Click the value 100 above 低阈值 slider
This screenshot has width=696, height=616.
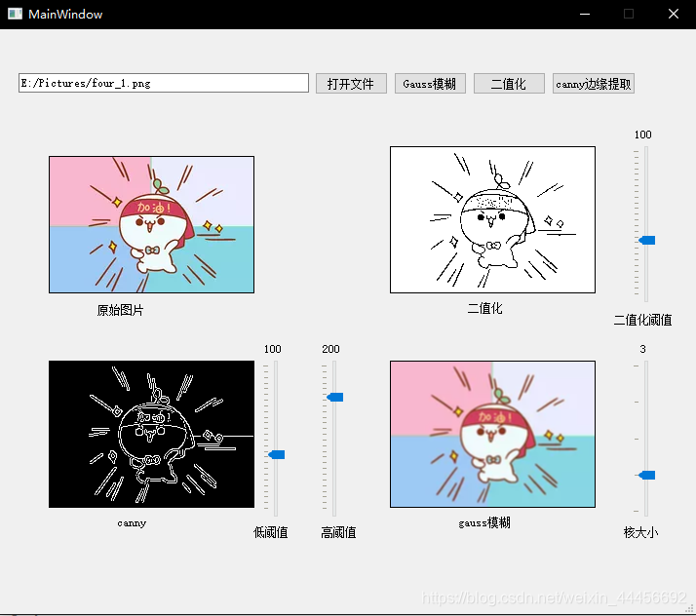[x=273, y=349]
